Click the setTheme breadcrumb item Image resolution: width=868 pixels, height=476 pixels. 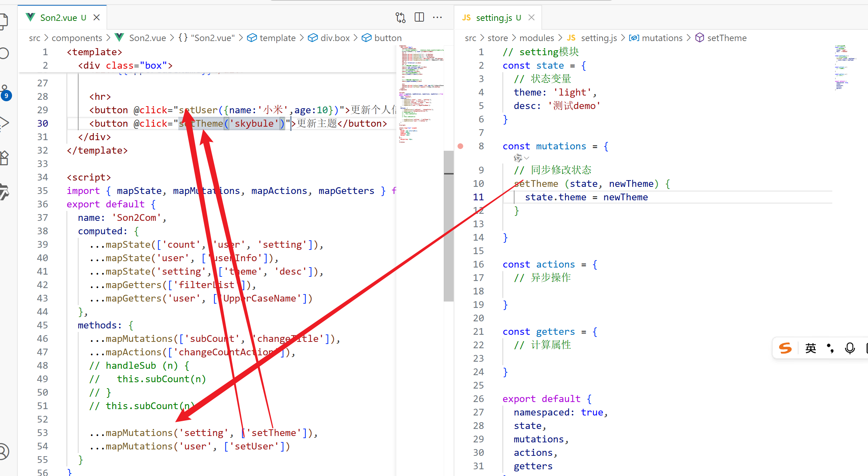click(726, 38)
